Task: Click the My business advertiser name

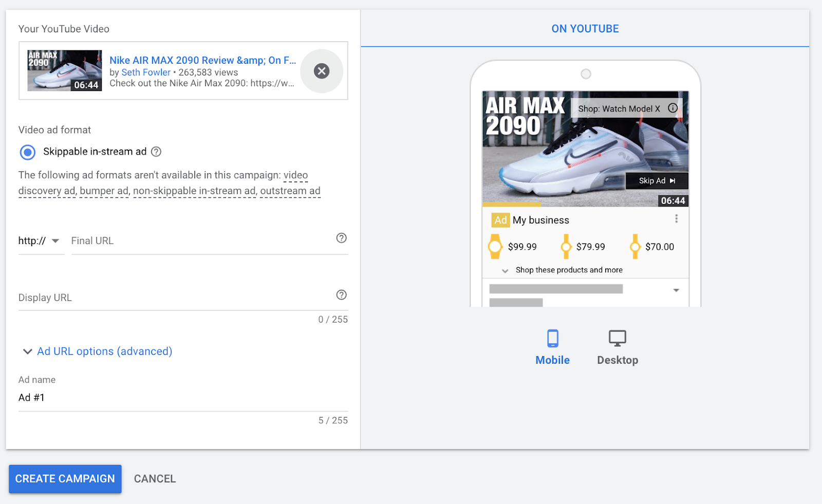Action: (541, 220)
